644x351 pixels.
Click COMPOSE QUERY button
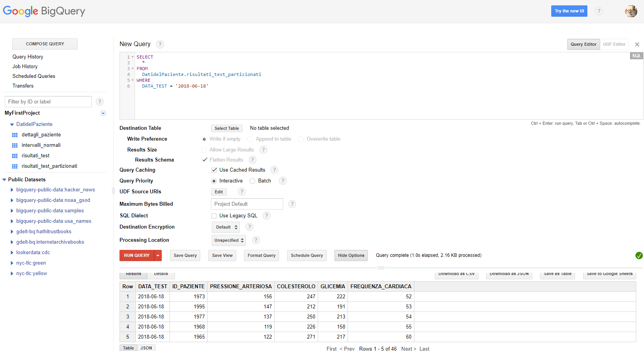[x=45, y=44]
